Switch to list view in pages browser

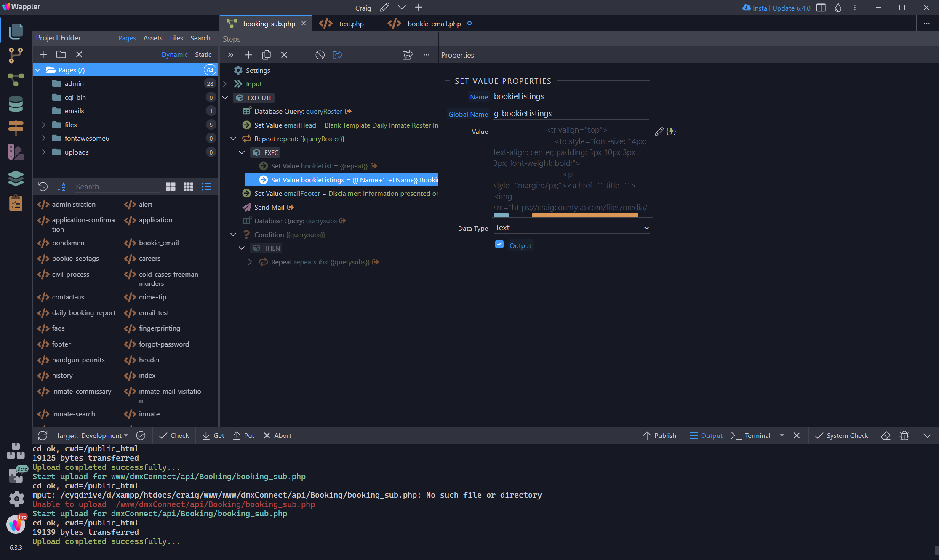click(x=206, y=187)
